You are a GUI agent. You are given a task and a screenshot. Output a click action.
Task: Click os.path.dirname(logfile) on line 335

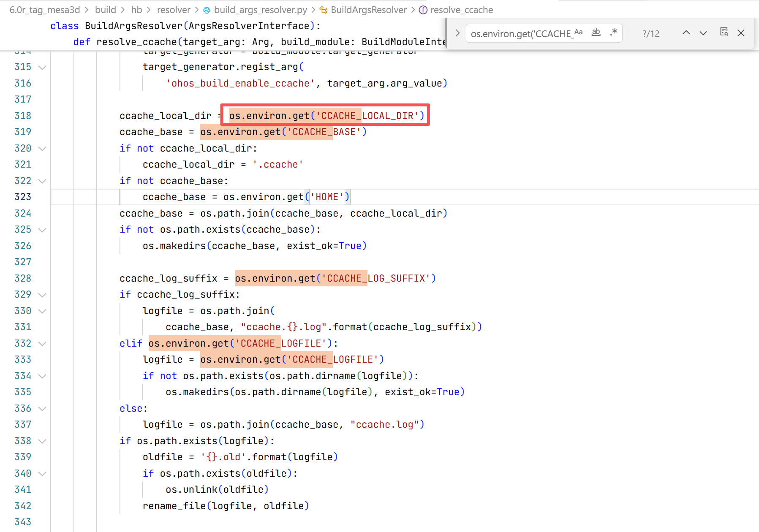[x=304, y=392]
